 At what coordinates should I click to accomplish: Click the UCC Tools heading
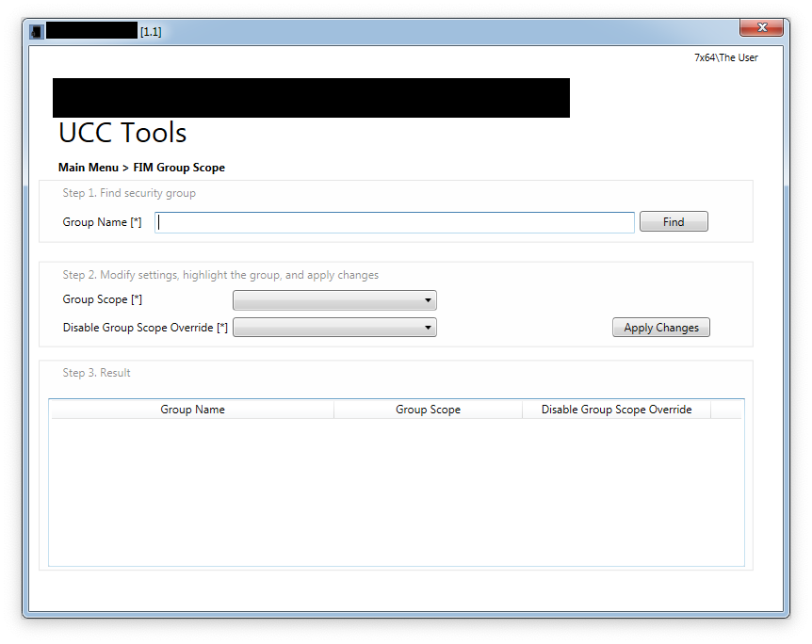(x=122, y=133)
